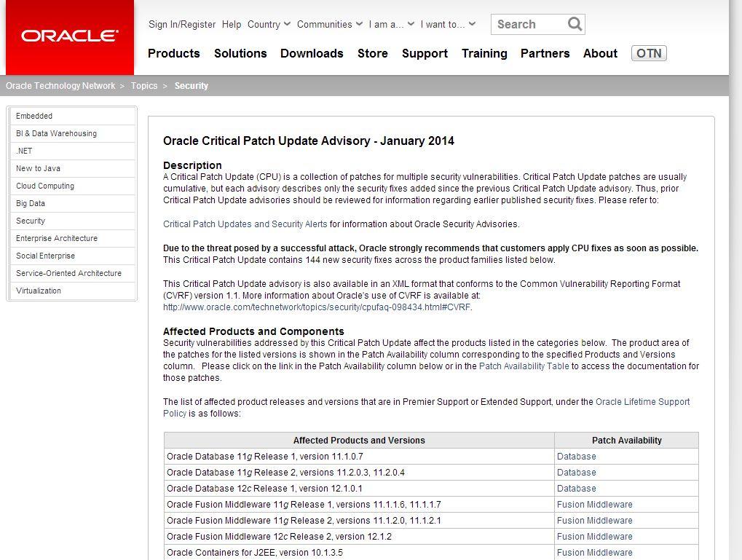
Task: Click the Affected Products and Components heading
Action: [x=253, y=331]
